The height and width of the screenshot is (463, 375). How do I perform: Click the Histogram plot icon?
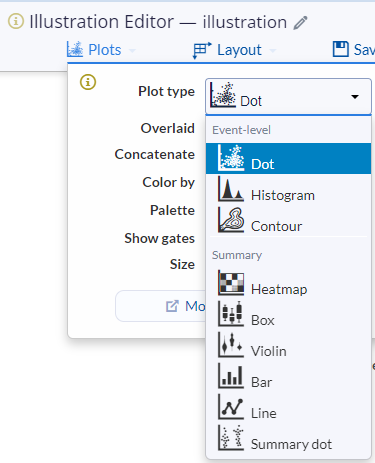231,189
